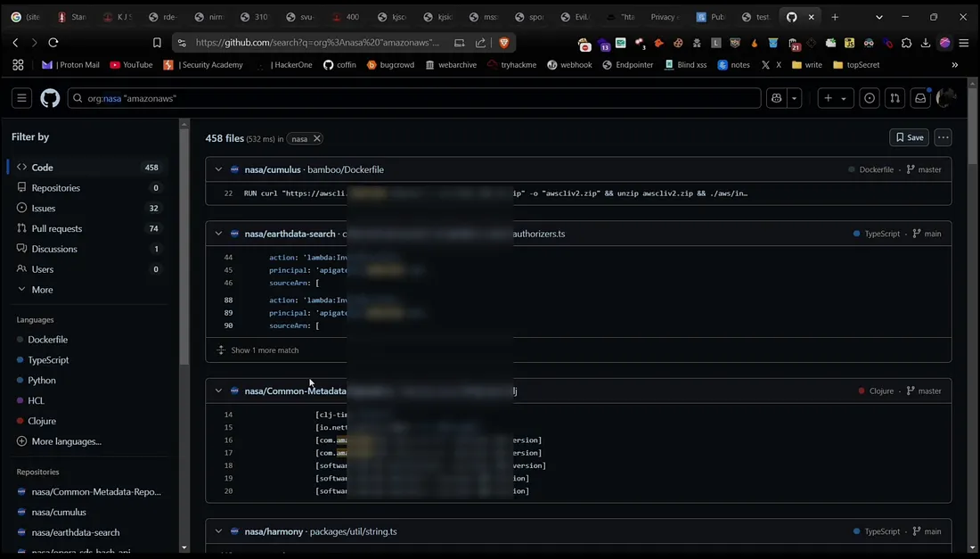
Task: Open the tab list dropdown arrow
Action: pyautogui.click(x=878, y=18)
